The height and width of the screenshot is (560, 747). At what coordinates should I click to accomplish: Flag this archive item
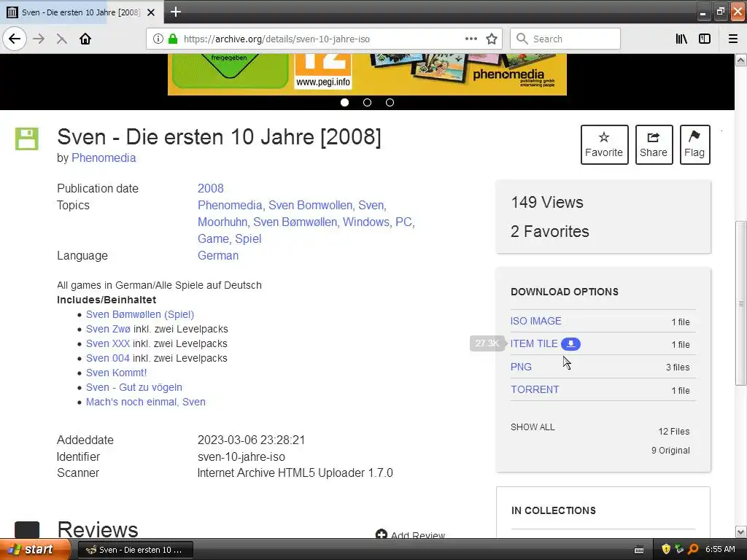[x=694, y=145]
